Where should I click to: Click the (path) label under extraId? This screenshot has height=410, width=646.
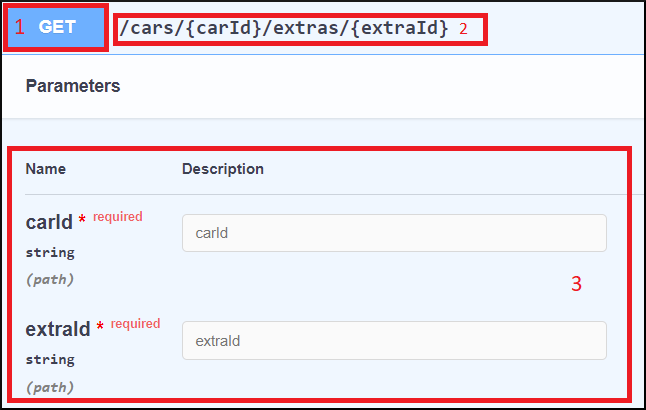(x=50, y=386)
